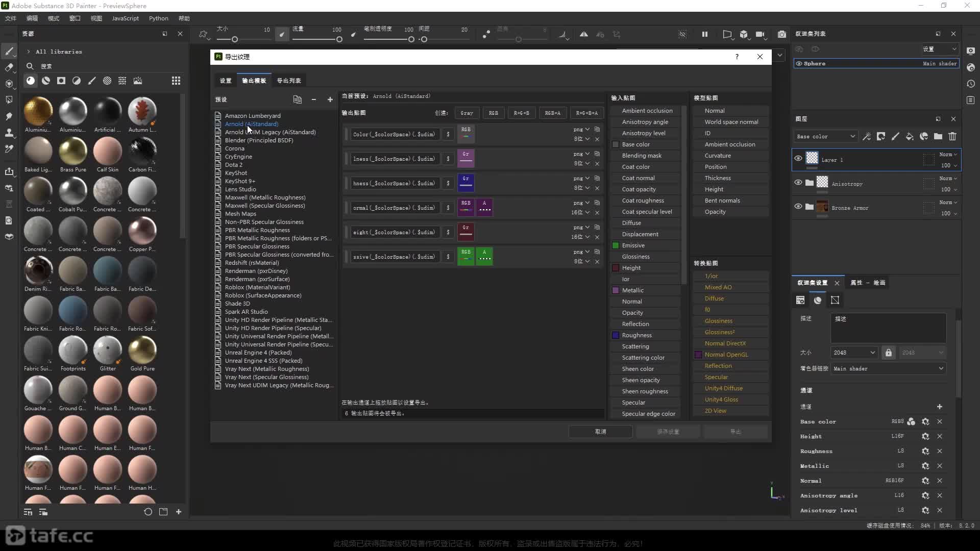Image resolution: width=980 pixels, height=551 pixels.
Task: Switch to the 设置 tab in export dialog
Action: click(226, 81)
